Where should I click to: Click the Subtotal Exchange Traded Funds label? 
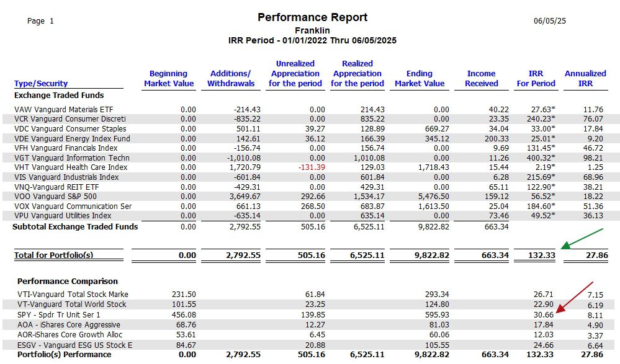click(75, 226)
